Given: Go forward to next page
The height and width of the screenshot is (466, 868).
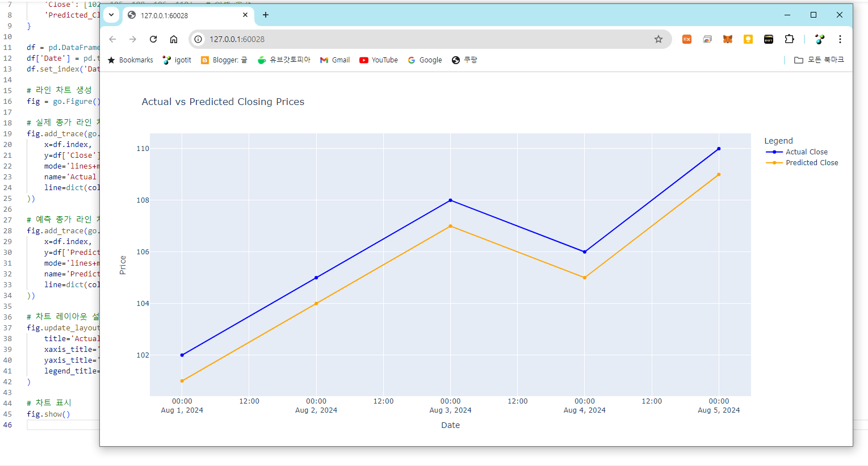Looking at the screenshot, I should tap(133, 39).
